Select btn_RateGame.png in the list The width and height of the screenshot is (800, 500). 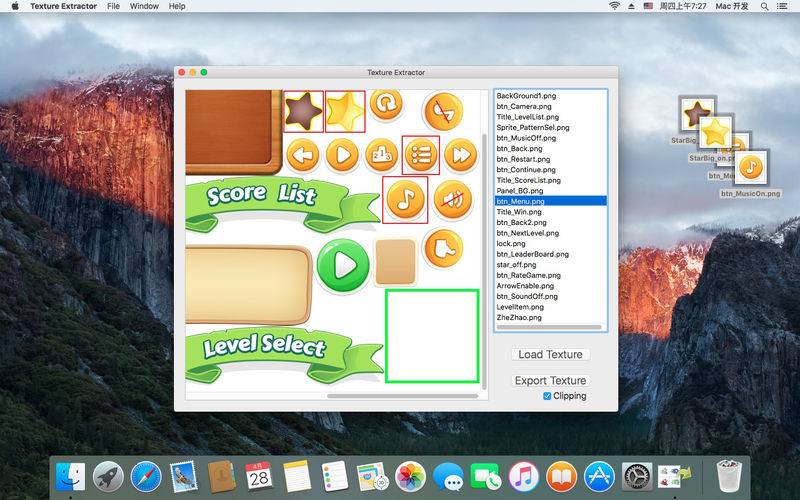551,275
